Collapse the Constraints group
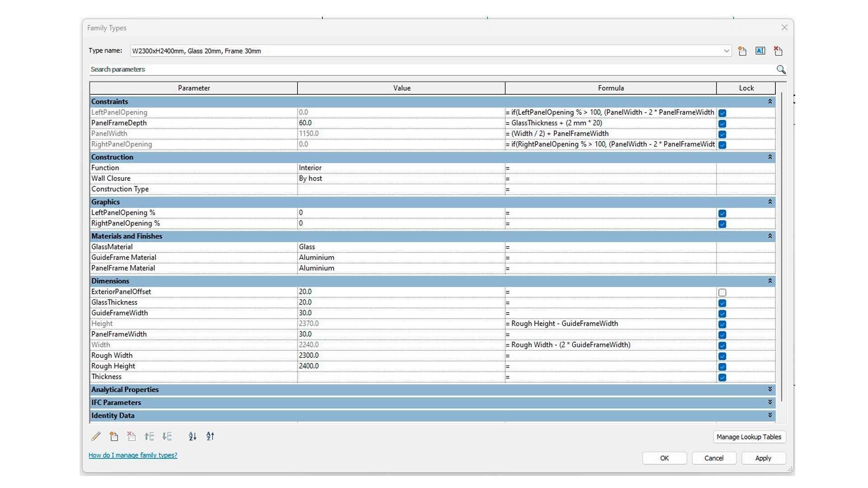This screenshot has width=868, height=488. (x=770, y=102)
